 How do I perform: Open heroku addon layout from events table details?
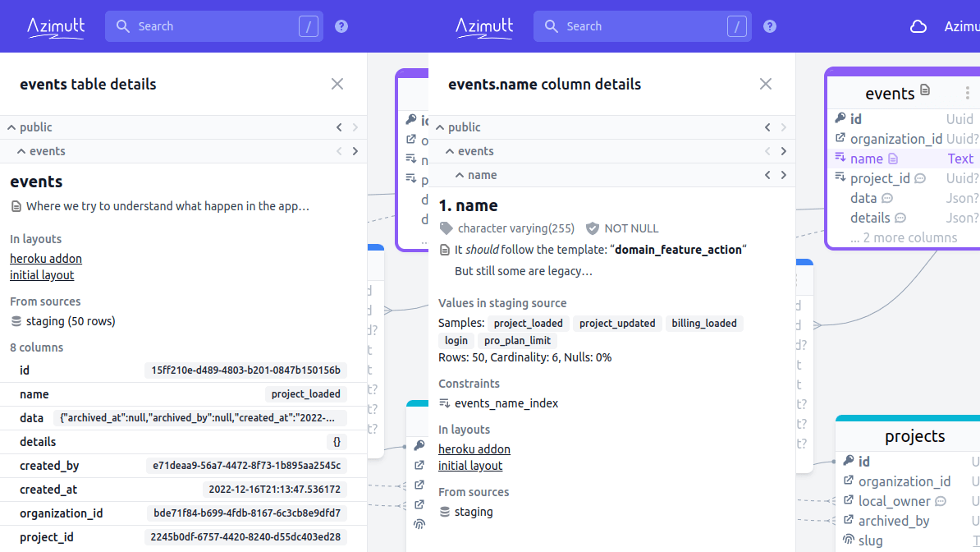tap(46, 259)
